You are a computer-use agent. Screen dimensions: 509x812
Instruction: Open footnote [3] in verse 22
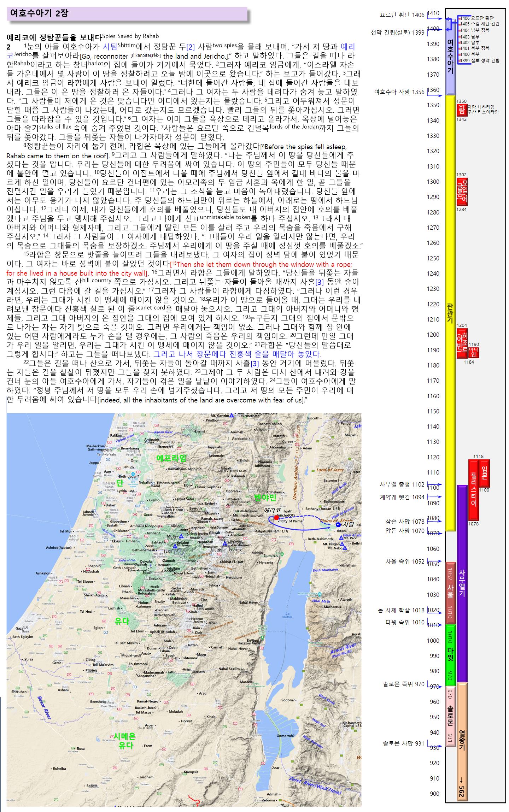click(x=255, y=364)
